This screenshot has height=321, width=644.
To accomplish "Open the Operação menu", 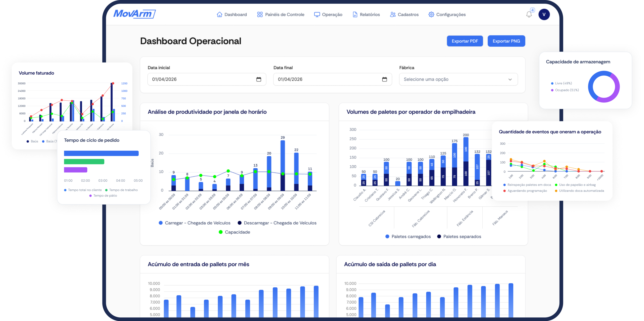I will coord(328,14).
